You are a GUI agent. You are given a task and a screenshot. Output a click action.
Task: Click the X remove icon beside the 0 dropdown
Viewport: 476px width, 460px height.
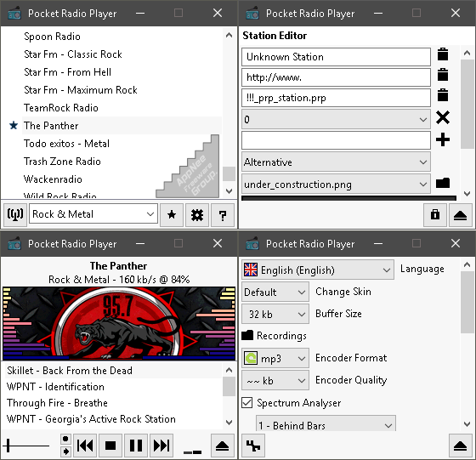[443, 117]
